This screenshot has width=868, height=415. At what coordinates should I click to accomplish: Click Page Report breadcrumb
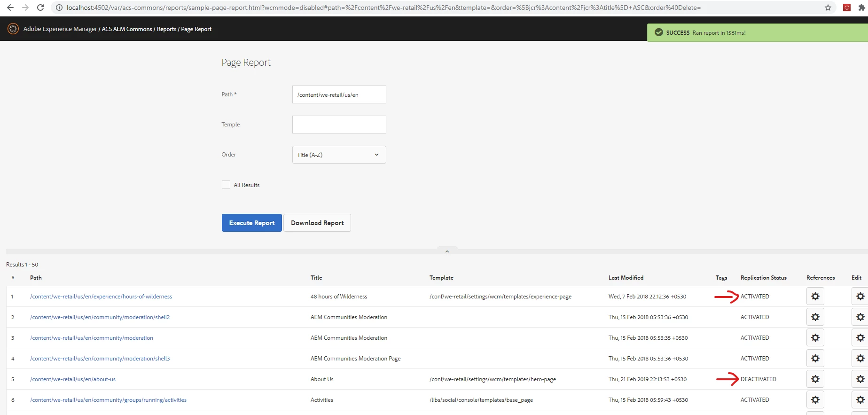(196, 29)
